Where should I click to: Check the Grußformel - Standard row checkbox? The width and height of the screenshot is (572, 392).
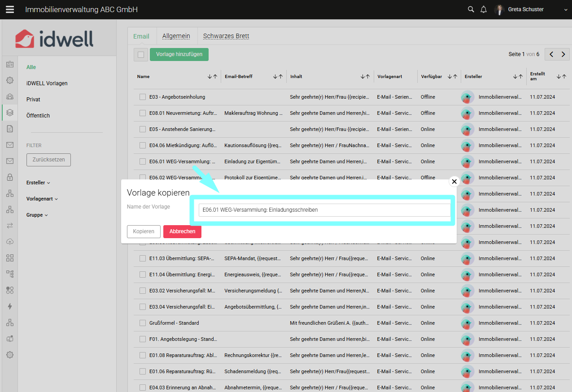(x=143, y=323)
